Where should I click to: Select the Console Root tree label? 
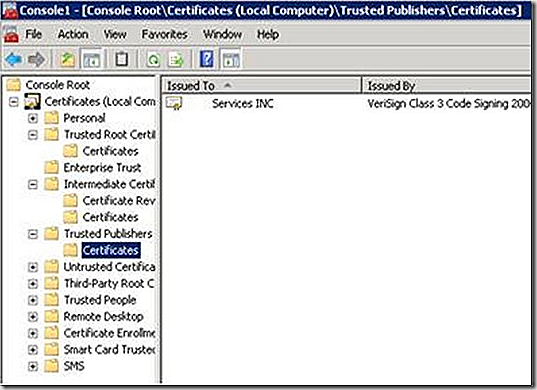[58, 85]
